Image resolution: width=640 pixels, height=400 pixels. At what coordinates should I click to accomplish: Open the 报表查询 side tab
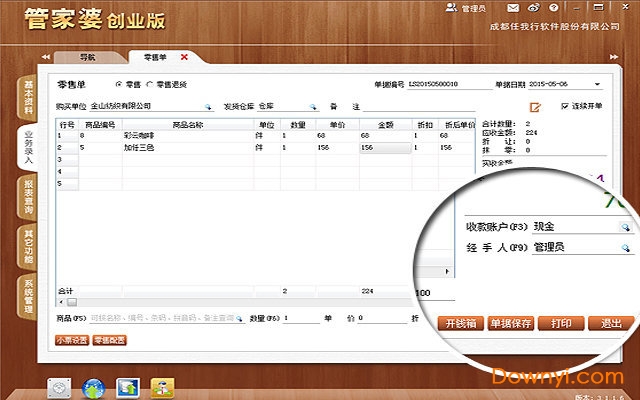point(28,198)
